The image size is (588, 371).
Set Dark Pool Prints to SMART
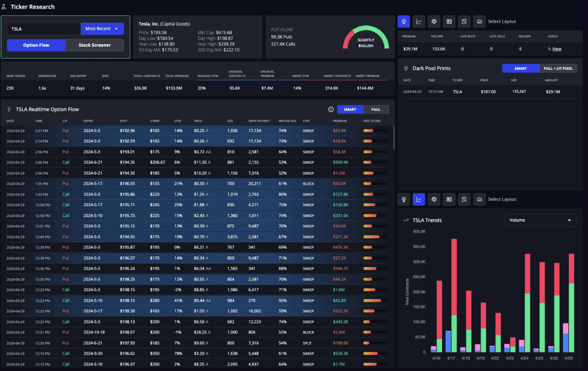(x=520, y=69)
